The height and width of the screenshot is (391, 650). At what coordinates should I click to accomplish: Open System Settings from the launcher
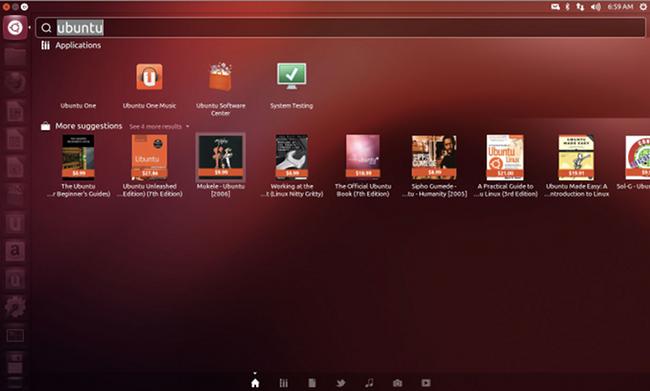(x=15, y=307)
